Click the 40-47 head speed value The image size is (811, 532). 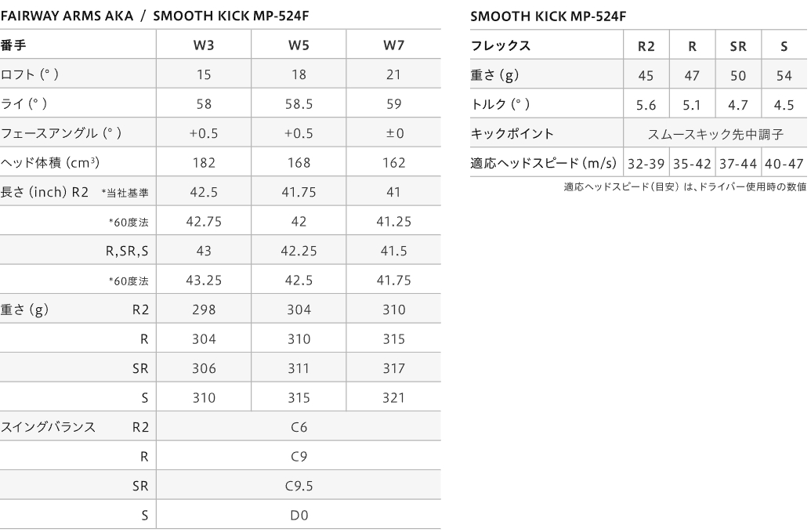pyautogui.click(x=784, y=163)
